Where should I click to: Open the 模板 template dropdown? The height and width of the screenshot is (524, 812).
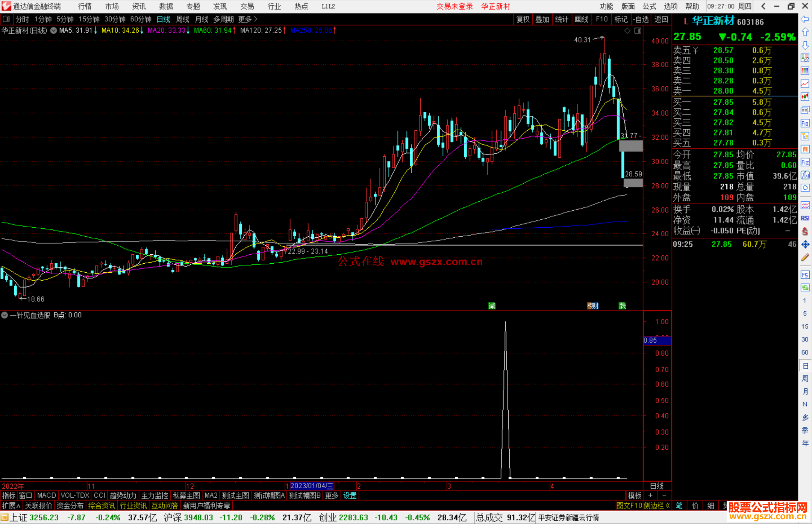point(635,495)
